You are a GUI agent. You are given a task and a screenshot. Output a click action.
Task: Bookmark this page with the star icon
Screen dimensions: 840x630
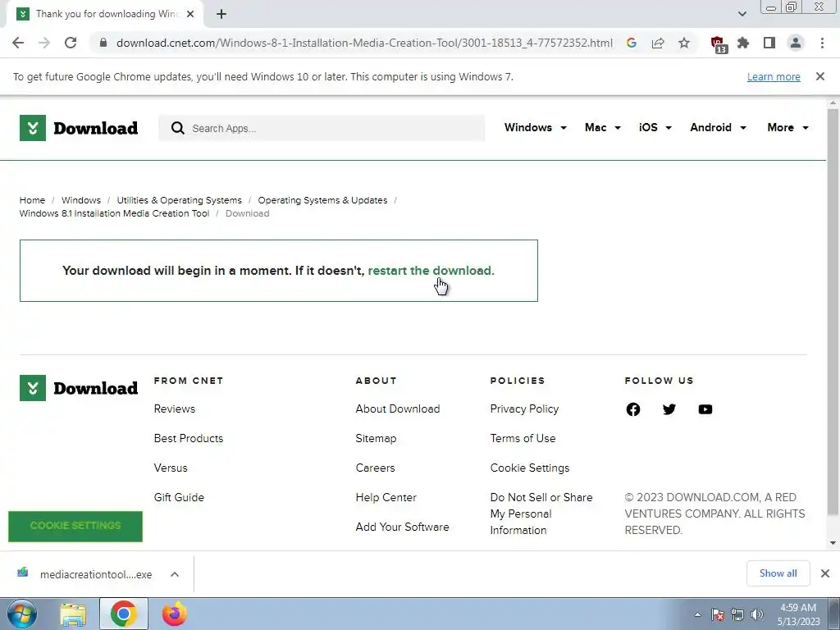[684, 43]
